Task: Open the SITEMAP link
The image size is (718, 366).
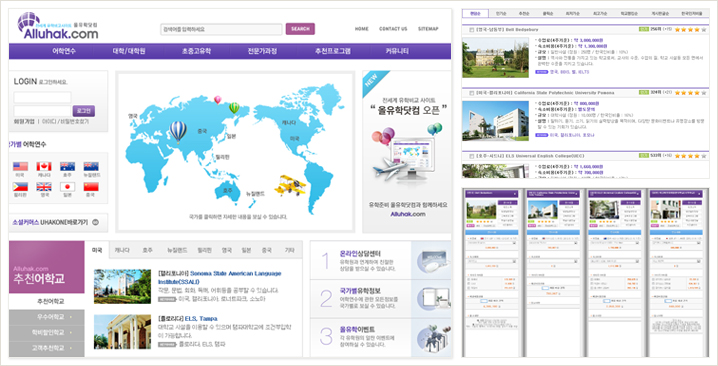Action: tap(428, 29)
